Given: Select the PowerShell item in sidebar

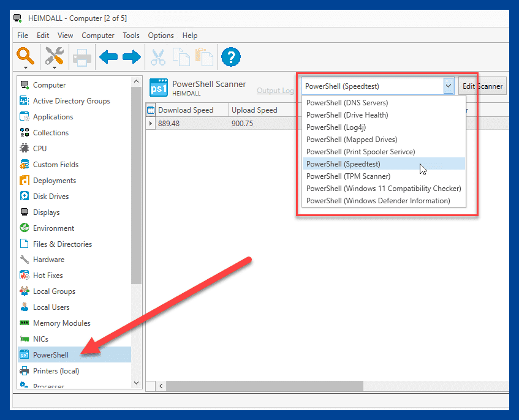Looking at the screenshot, I should pos(75,355).
